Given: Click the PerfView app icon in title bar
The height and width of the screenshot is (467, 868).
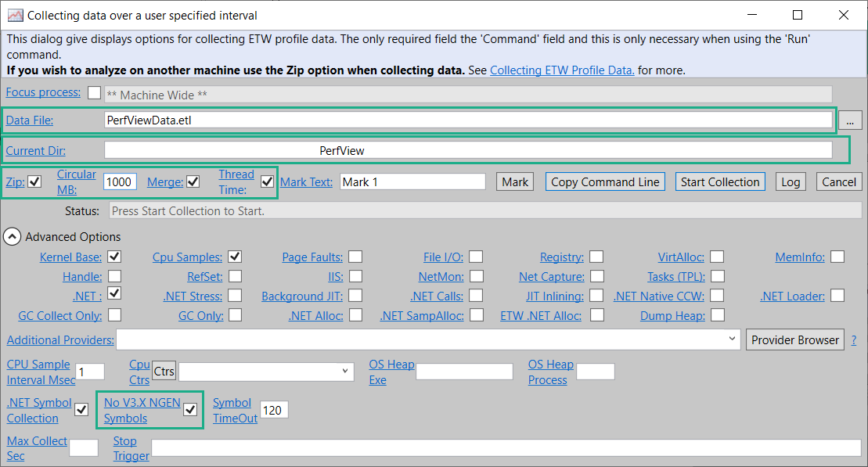Looking at the screenshot, I should (x=15, y=15).
